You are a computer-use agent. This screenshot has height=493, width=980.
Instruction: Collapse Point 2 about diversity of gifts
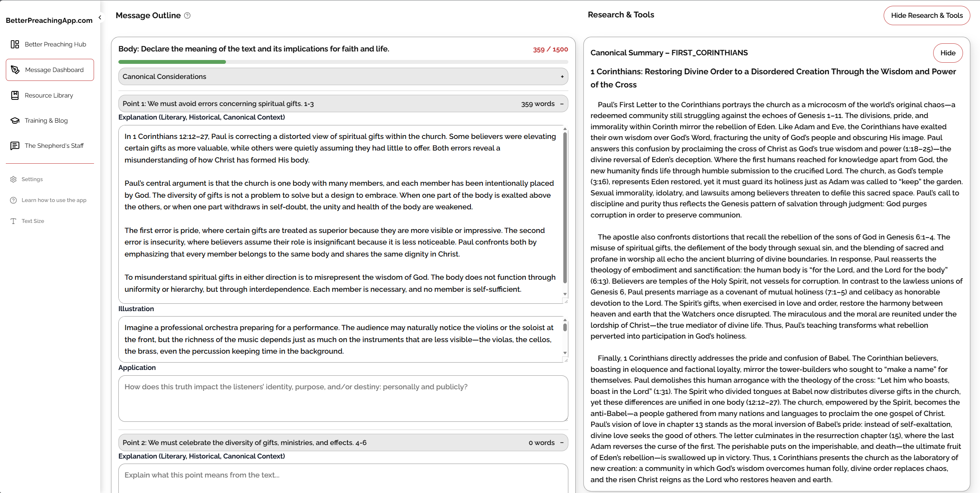point(561,442)
